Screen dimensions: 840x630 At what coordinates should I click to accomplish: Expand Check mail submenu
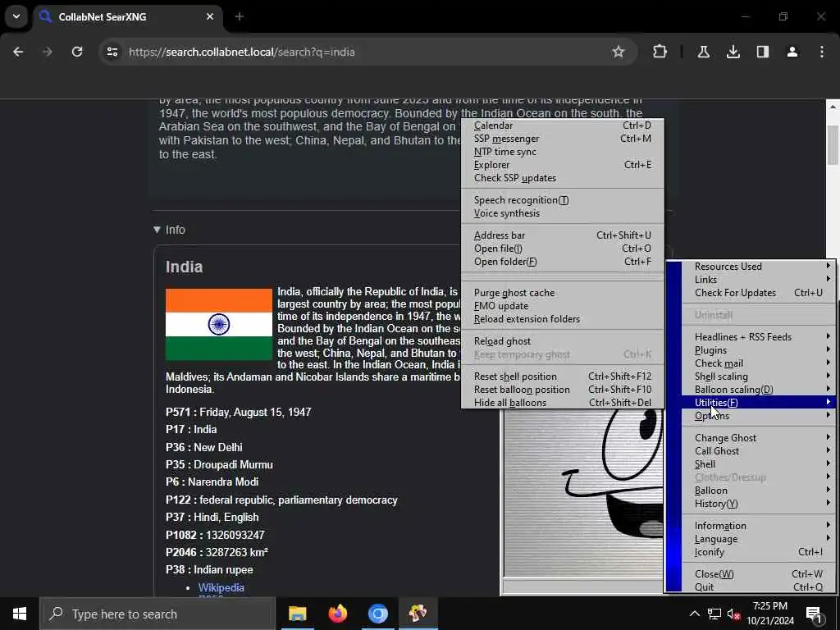pos(759,363)
